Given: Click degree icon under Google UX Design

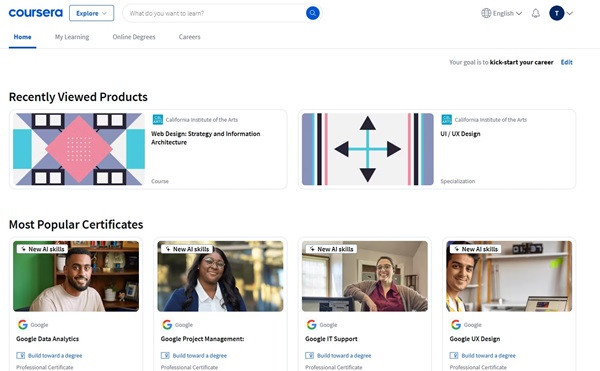Looking at the screenshot, I should point(454,355).
